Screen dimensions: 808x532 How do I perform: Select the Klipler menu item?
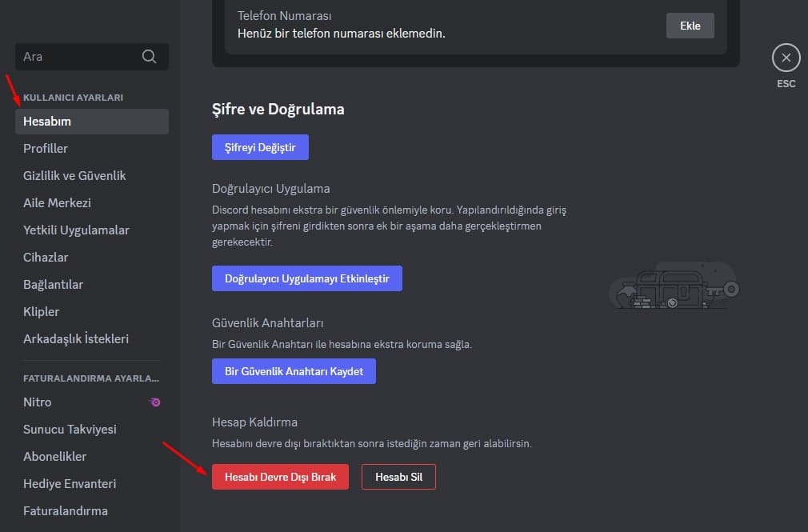[x=42, y=312]
